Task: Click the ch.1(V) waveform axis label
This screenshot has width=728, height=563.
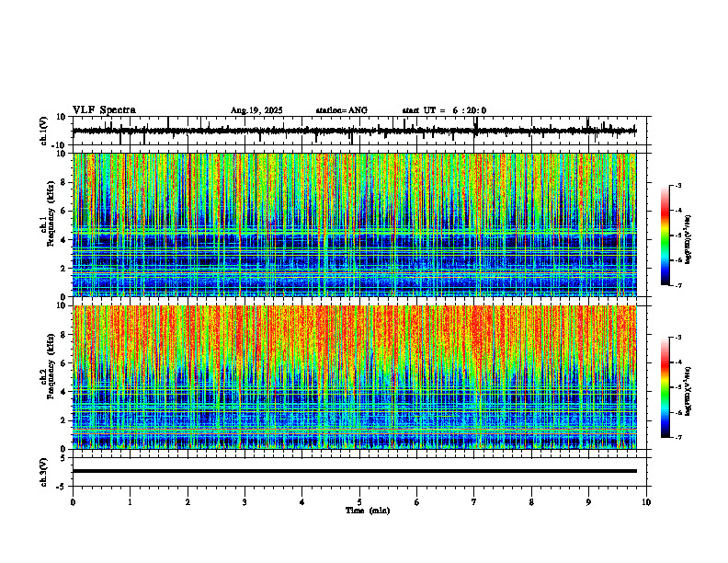Action: 44,131
